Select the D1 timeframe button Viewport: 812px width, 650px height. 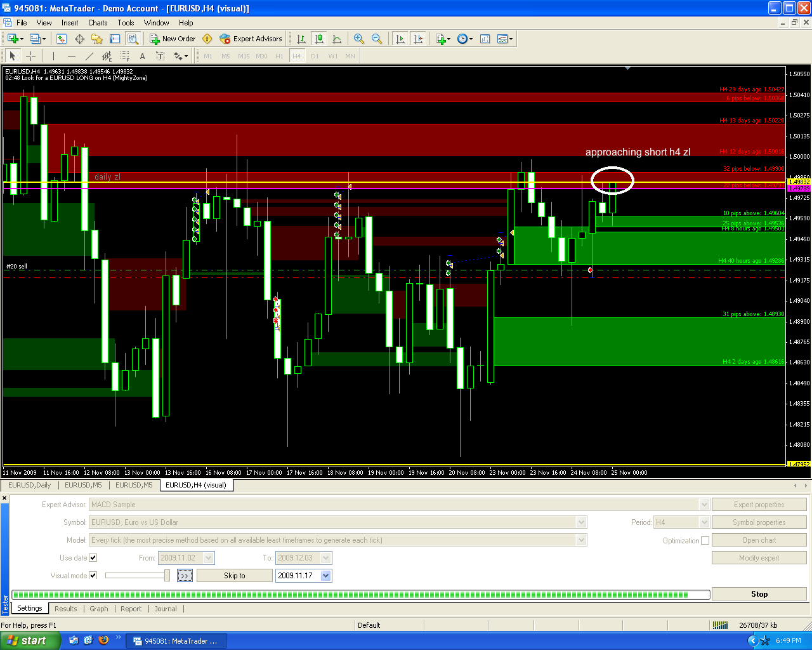tap(315, 56)
